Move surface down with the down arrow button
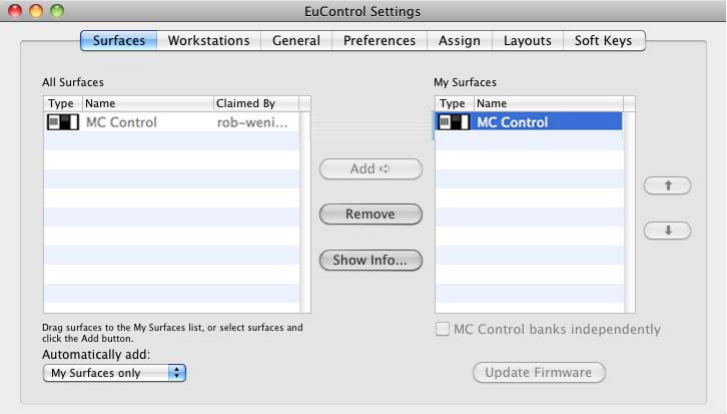The image size is (727, 414). 666,230
